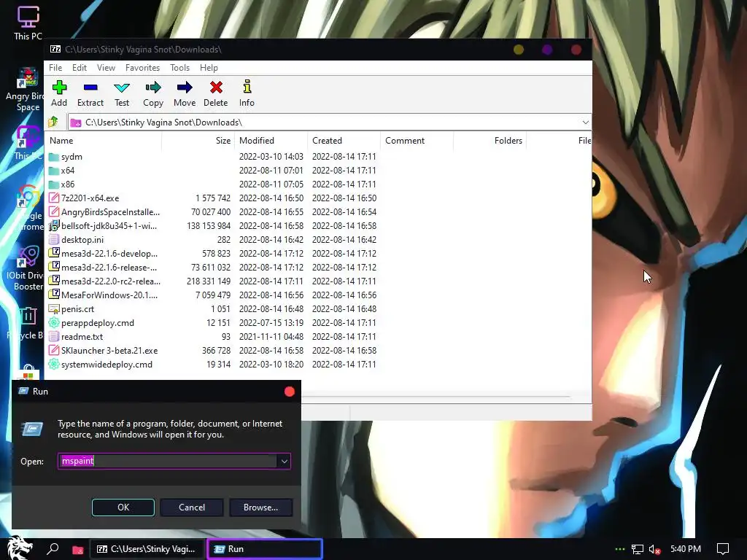Open taskbar search magnifier
Viewport: 747px width, 560px height.
53,548
